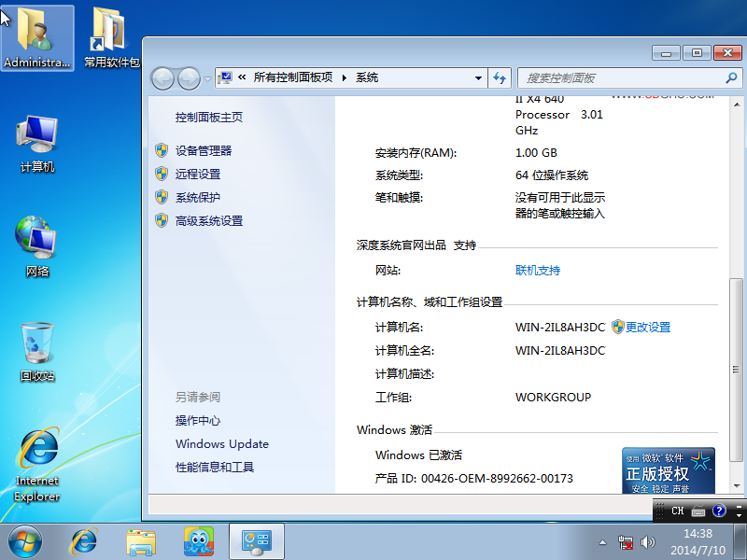Open the volume speaker tray icon
Screen dimensions: 747x560
click(648, 542)
